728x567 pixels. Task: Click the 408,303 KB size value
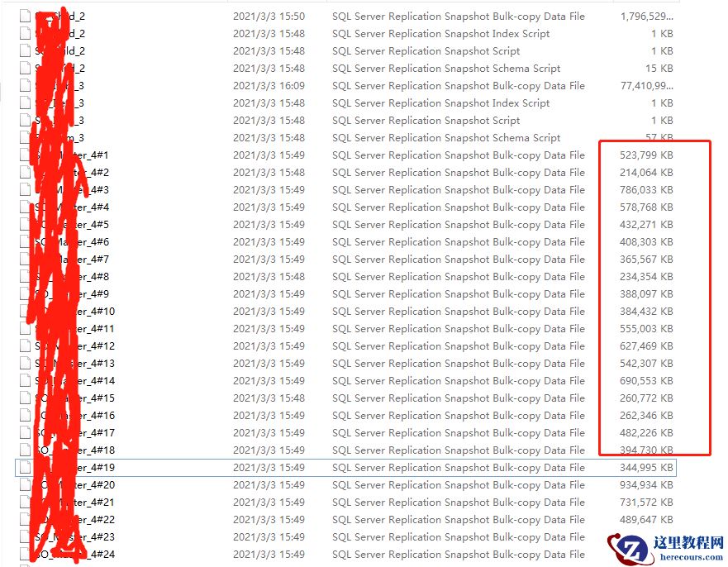tap(646, 242)
